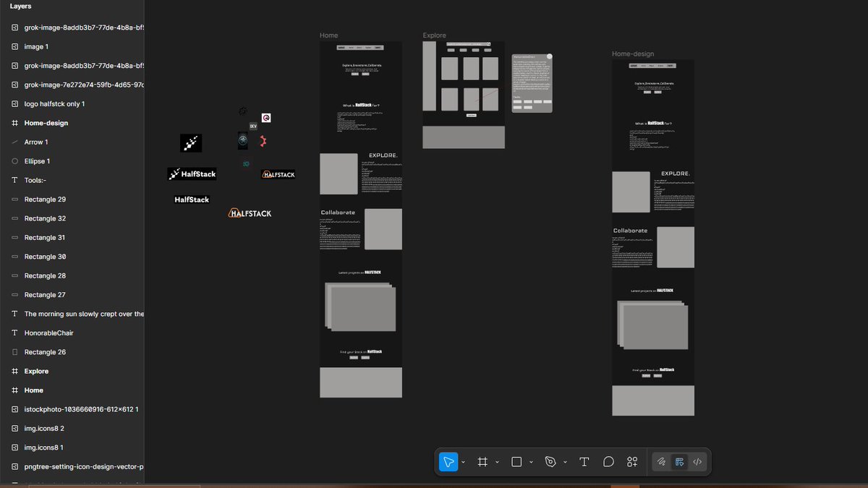Click the Explore frame title on canvas
This screenshot has height=488, width=868.
434,35
